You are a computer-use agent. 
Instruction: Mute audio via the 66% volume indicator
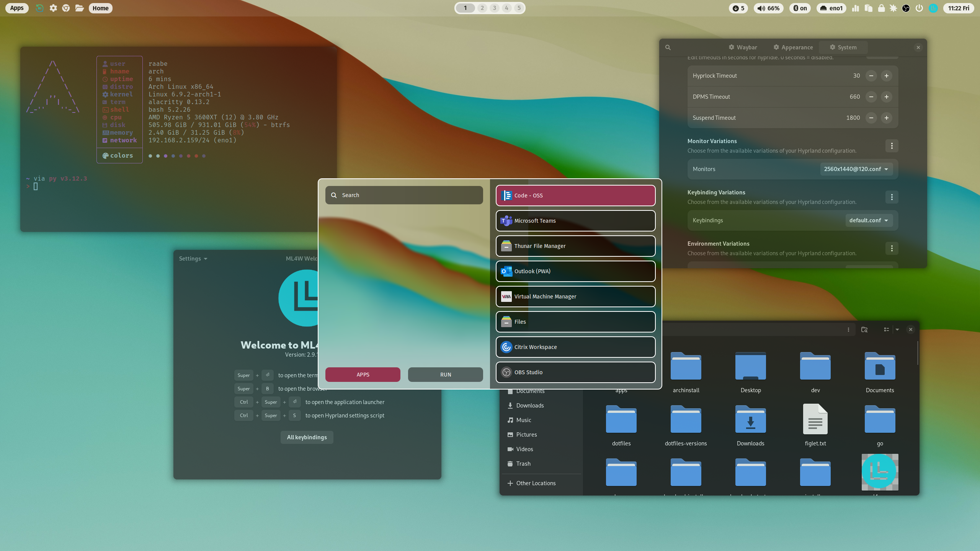tap(768, 8)
